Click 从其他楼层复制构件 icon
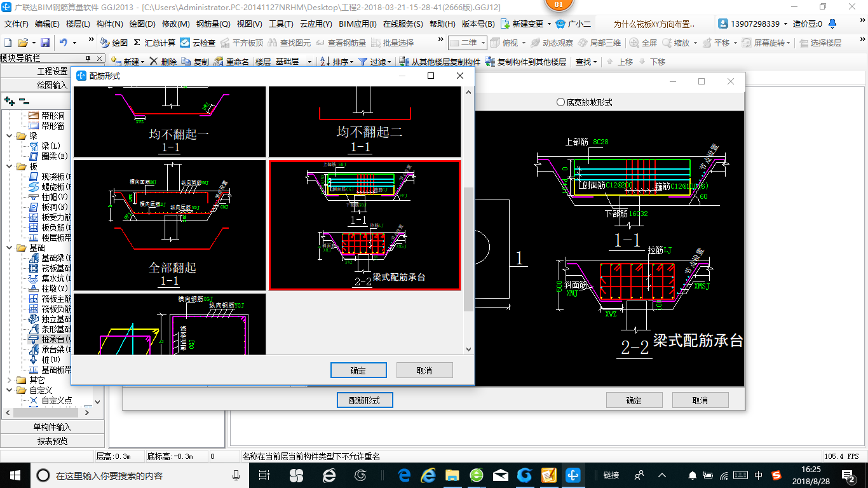This screenshot has height=488, width=868. [x=404, y=62]
